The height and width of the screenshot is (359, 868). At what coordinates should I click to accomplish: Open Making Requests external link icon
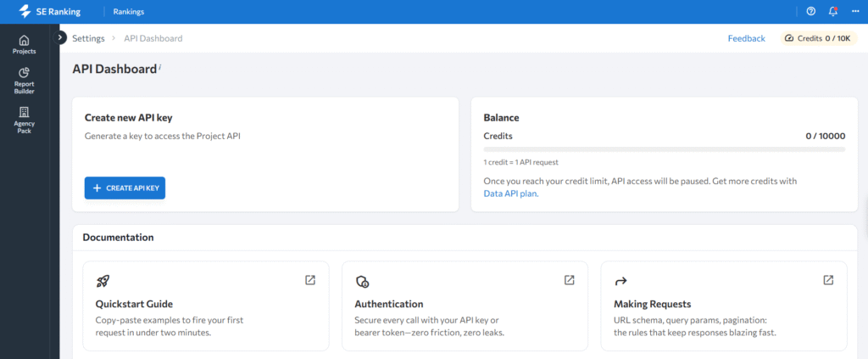(x=828, y=280)
